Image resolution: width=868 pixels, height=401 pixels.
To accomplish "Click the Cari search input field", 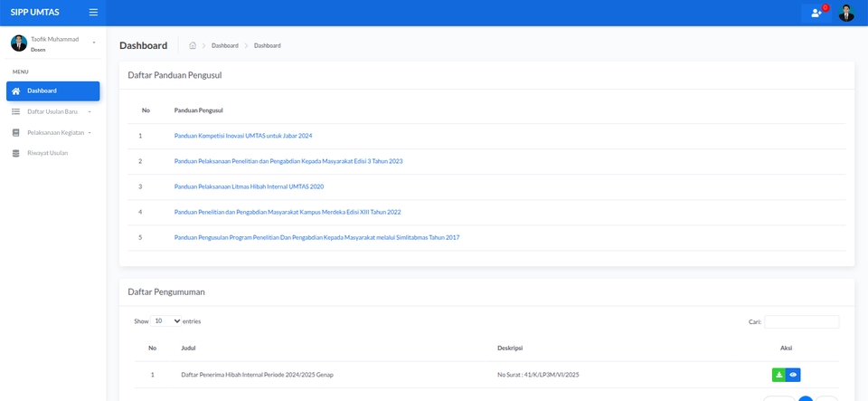I will [801, 321].
